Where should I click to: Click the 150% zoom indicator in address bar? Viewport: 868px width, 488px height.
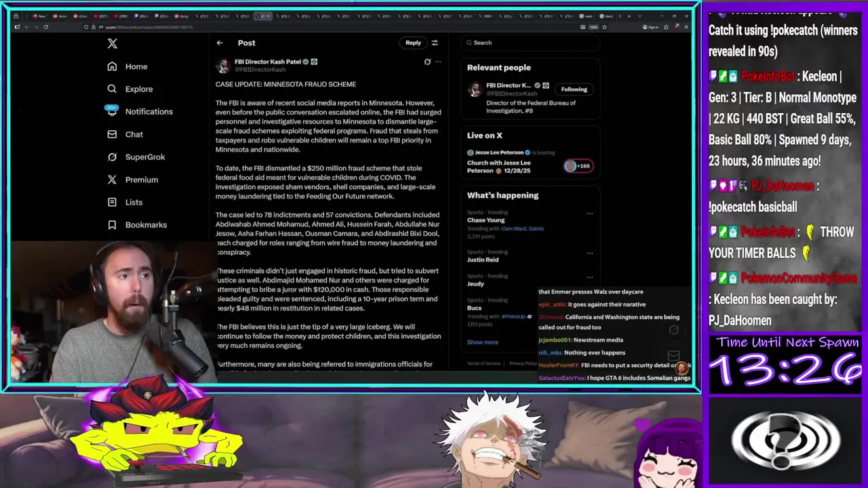tap(593, 27)
